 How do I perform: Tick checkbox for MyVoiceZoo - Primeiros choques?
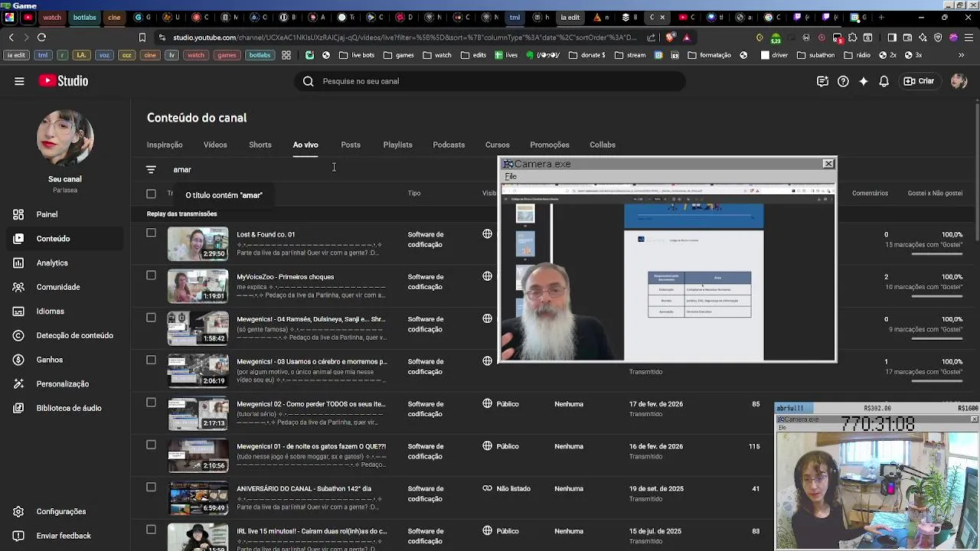coord(151,275)
